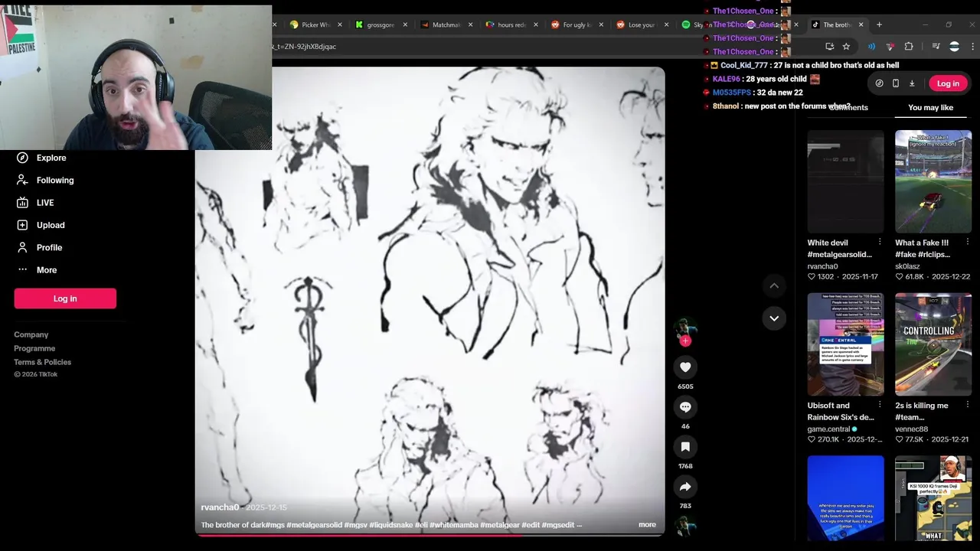This screenshot has width=980, height=551.
Task: Open options for What a Fake card
Action: tap(967, 243)
